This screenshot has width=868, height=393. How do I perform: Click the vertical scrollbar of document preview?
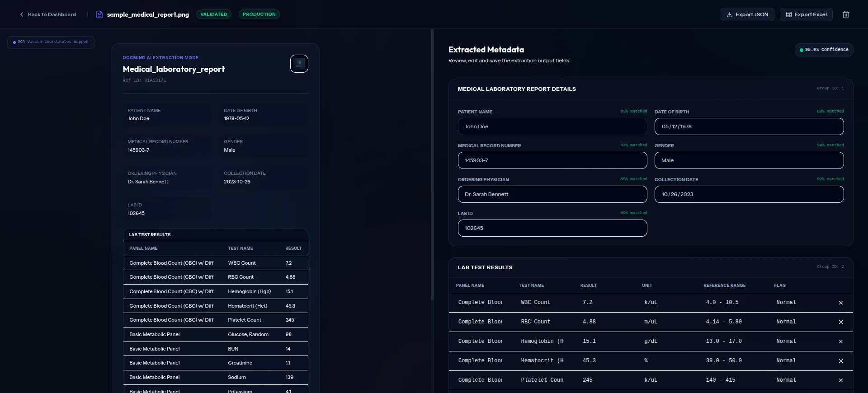(x=432, y=165)
